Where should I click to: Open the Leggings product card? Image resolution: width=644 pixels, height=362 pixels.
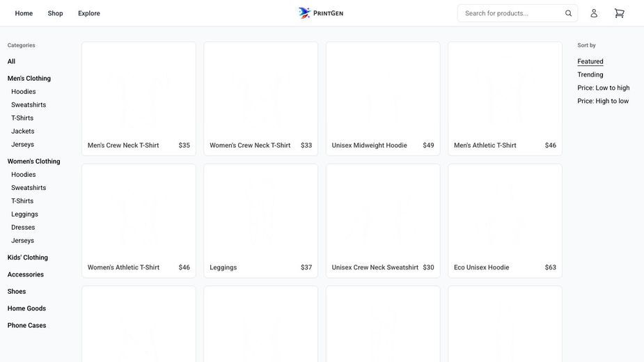click(x=261, y=221)
